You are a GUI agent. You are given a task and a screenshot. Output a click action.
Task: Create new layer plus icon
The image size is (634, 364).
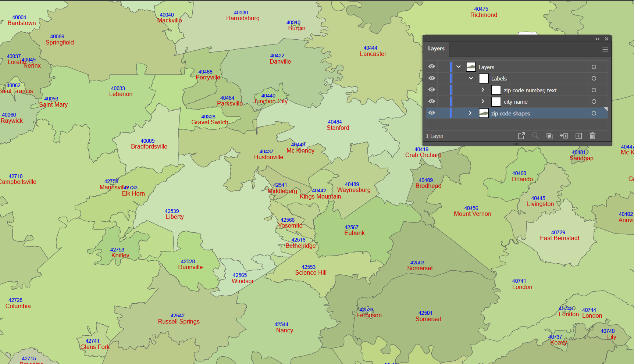tap(578, 136)
